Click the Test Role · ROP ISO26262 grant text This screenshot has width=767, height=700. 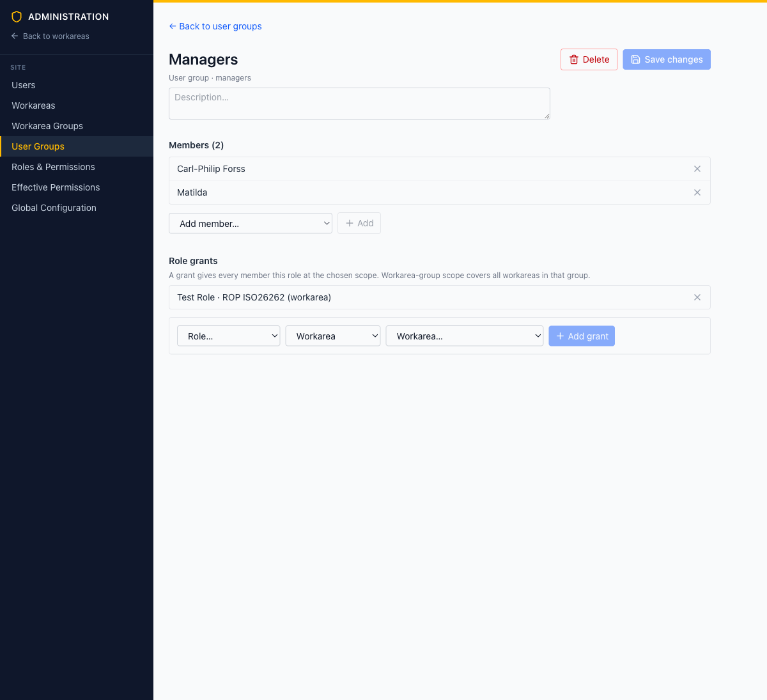[x=254, y=297]
